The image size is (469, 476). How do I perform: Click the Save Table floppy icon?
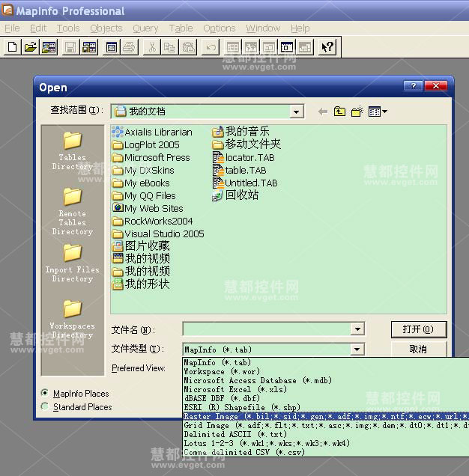click(x=70, y=46)
